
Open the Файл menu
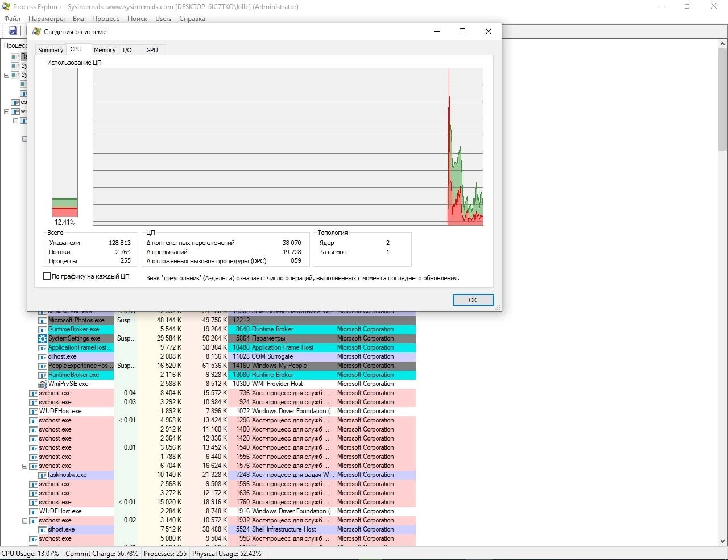12,18
